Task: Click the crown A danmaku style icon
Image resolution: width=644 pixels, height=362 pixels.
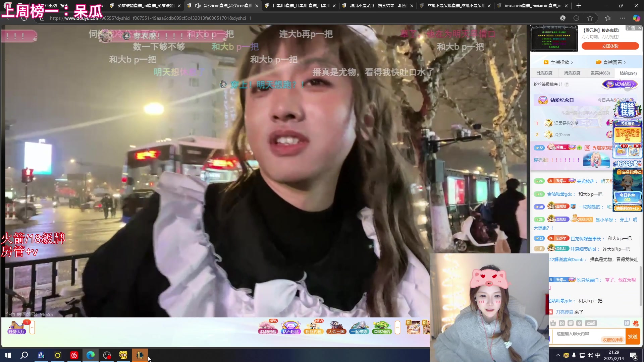Action: [x=553, y=323]
